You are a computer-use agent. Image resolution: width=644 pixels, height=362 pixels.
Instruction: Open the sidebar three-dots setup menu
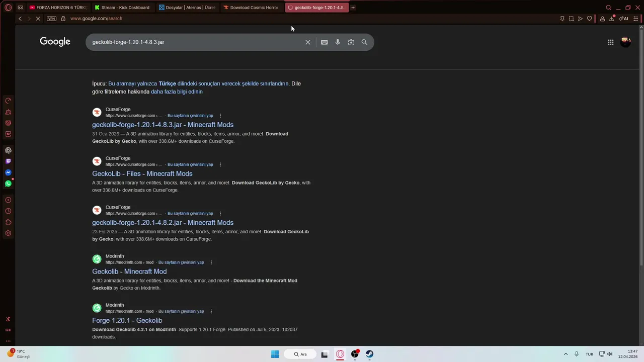[x=8, y=341]
